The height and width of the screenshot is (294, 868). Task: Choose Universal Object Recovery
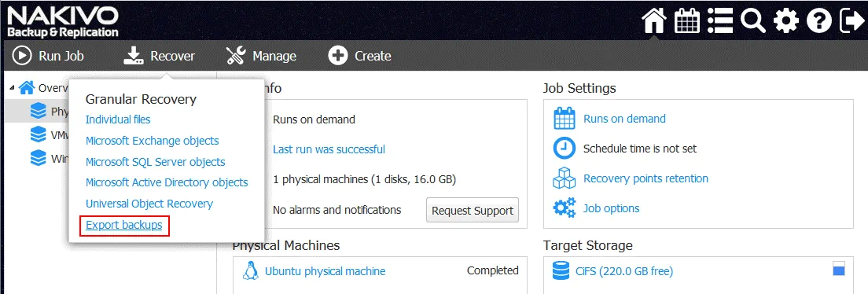(x=149, y=203)
